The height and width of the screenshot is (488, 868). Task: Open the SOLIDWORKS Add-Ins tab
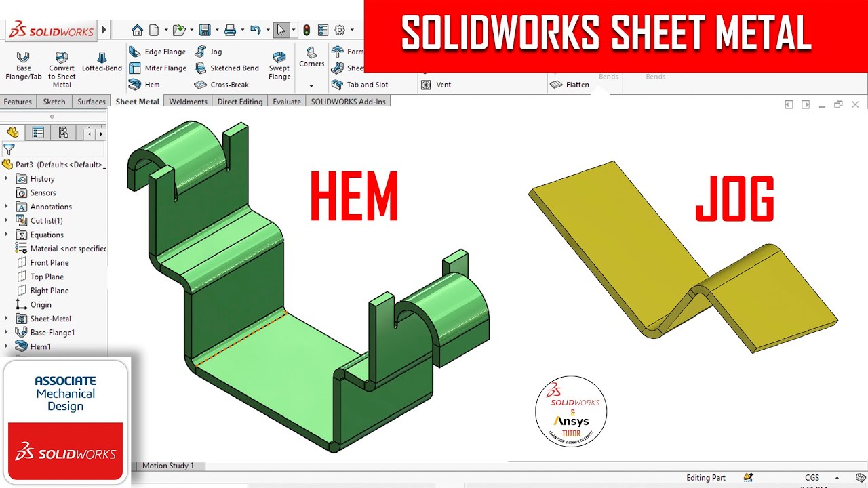(x=348, y=102)
